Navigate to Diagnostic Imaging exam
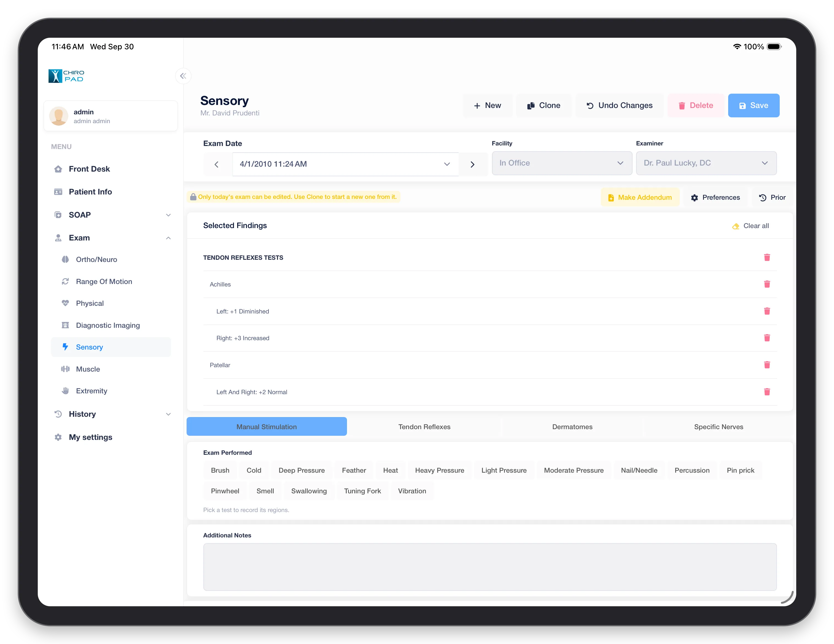834x644 pixels. pos(111,325)
